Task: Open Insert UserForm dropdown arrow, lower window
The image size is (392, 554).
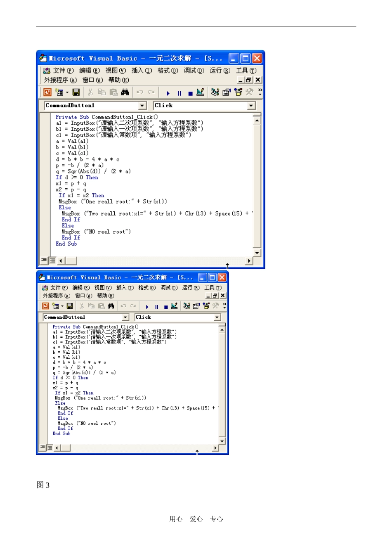Action: click(62, 306)
